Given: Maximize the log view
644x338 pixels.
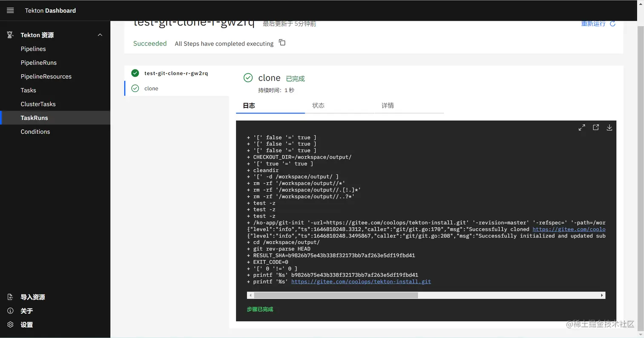Looking at the screenshot, I should pyautogui.click(x=582, y=127).
